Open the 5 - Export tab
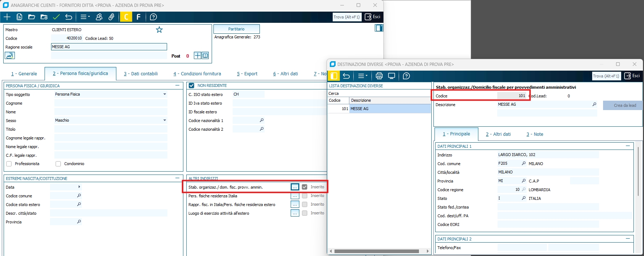This screenshot has height=256, width=644. (247, 74)
